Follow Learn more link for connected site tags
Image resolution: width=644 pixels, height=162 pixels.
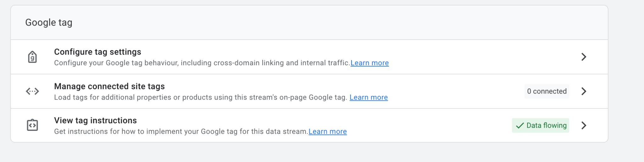[369, 97]
